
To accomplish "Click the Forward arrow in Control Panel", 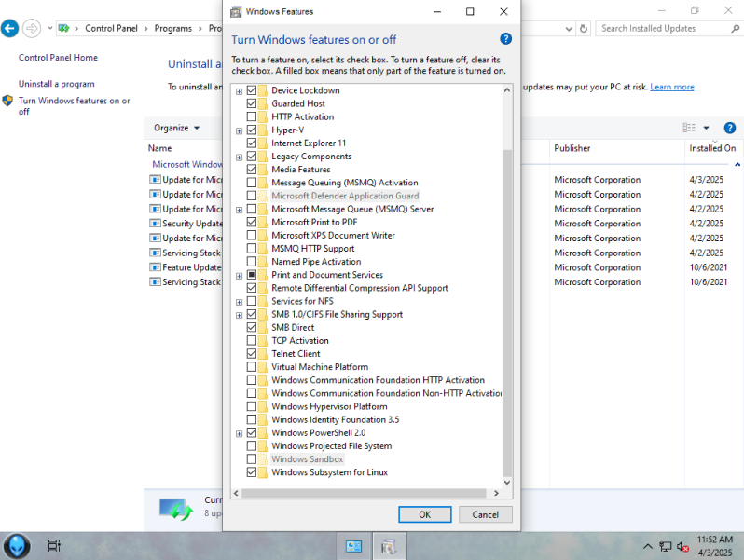I will pyautogui.click(x=32, y=29).
